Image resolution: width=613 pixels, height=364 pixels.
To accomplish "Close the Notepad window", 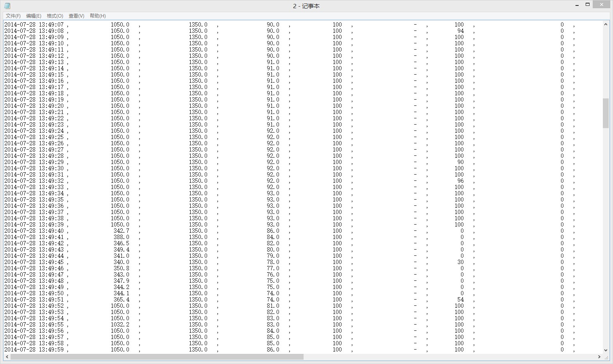I will [601, 5].
